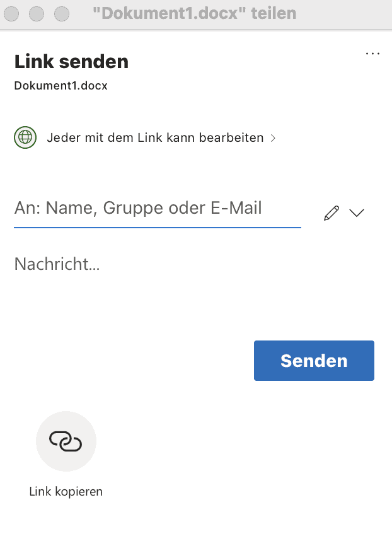Select the 'Link kopieren' label
Viewport: 392px width, 541px height.
66,491
